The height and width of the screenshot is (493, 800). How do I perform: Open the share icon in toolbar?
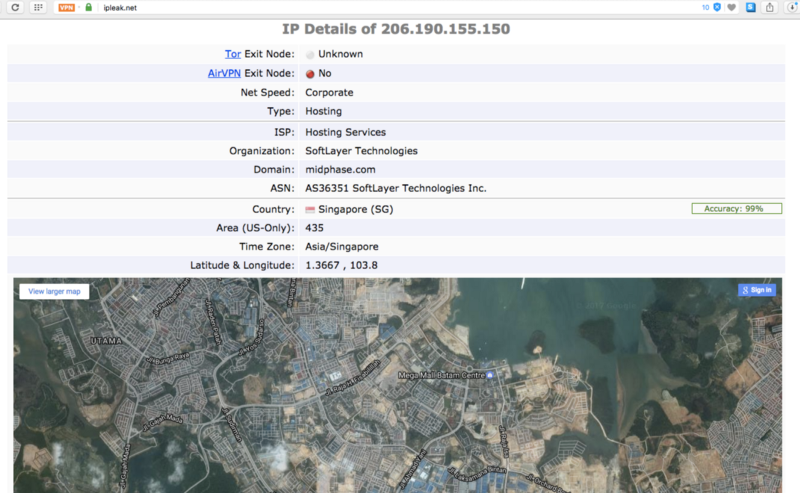click(x=770, y=7)
